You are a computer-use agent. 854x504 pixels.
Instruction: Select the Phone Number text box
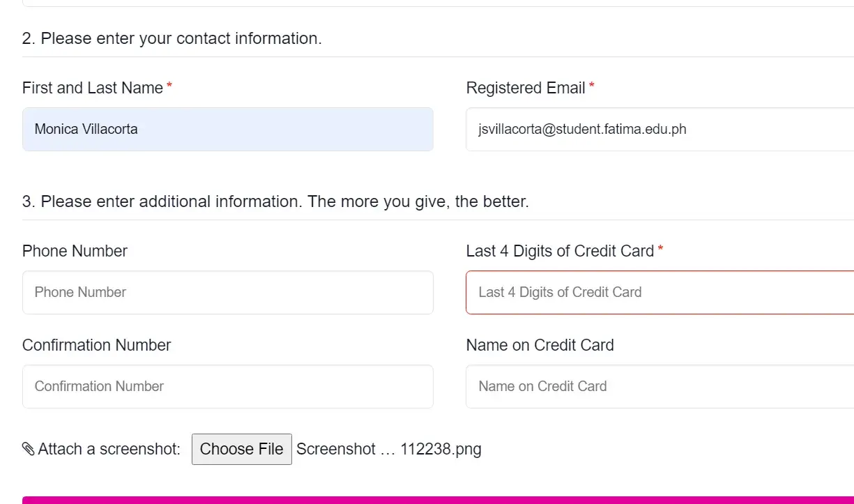227,292
